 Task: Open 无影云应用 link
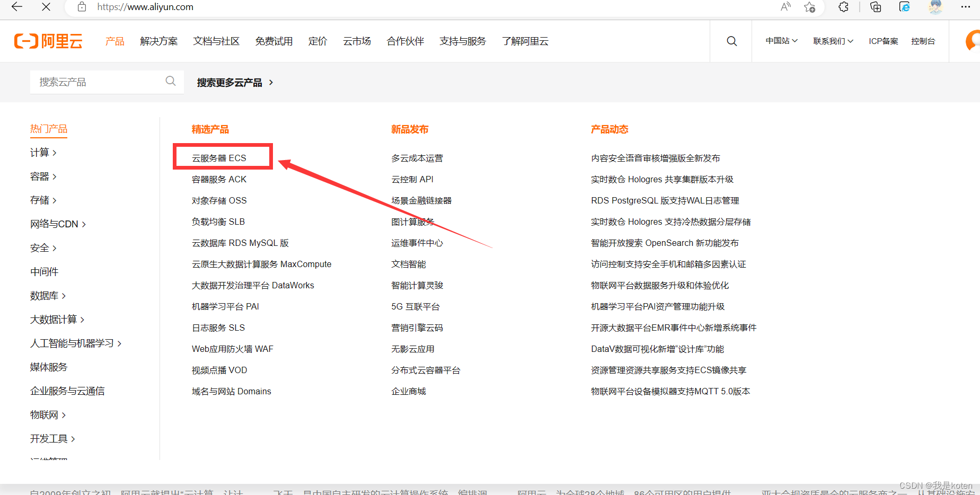(x=413, y=349)
